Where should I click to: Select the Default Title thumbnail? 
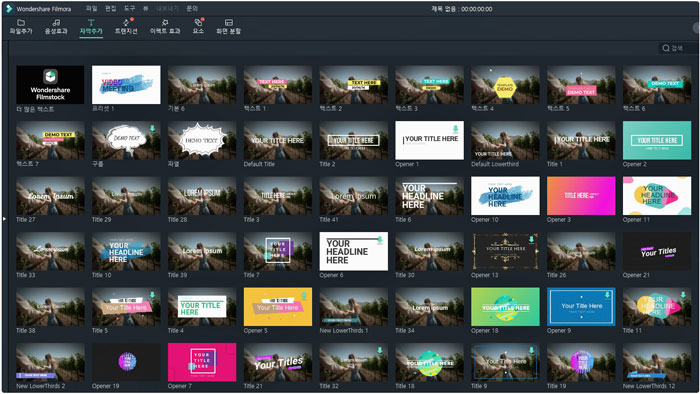coord(278,140)
